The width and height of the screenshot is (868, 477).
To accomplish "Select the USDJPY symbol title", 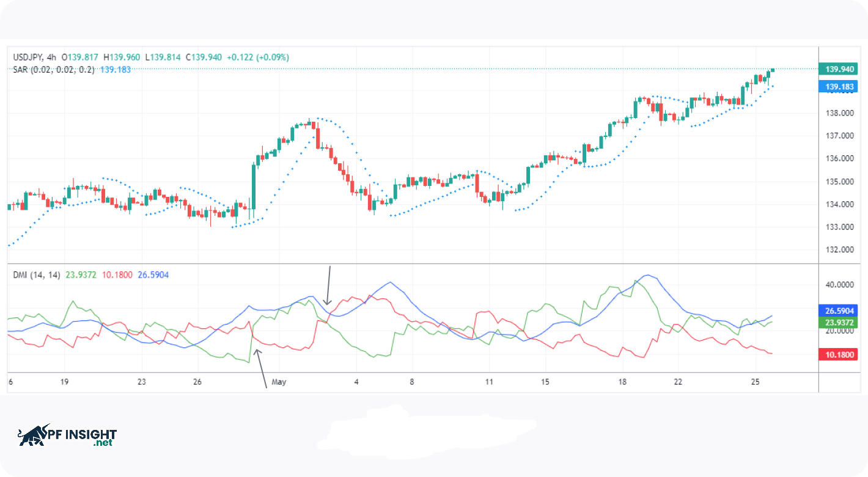I will (28, 57).
